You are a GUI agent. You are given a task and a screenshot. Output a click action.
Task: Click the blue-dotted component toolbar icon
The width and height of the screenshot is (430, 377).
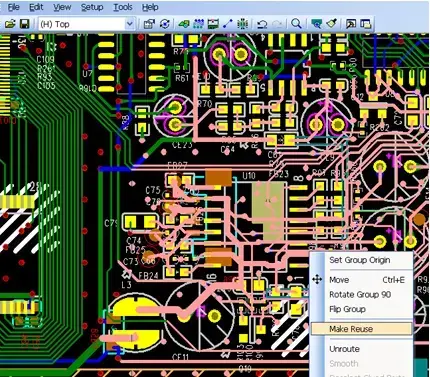point(199,24)
